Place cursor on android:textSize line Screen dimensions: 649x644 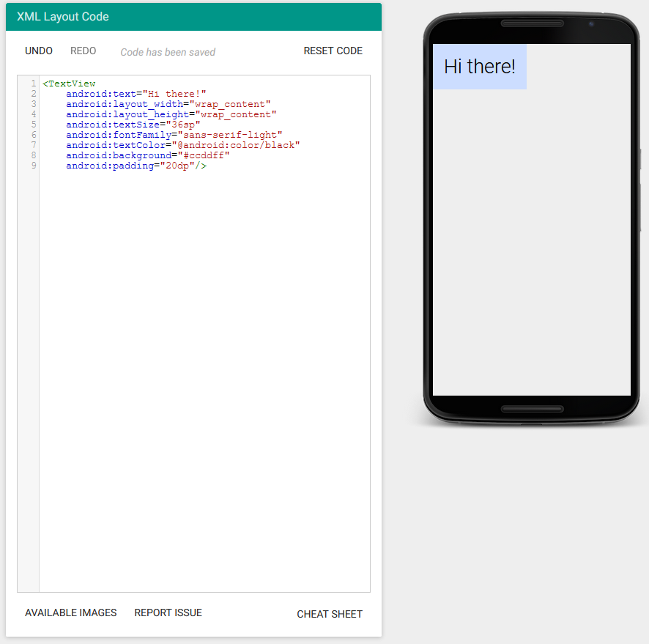point(133,125)
